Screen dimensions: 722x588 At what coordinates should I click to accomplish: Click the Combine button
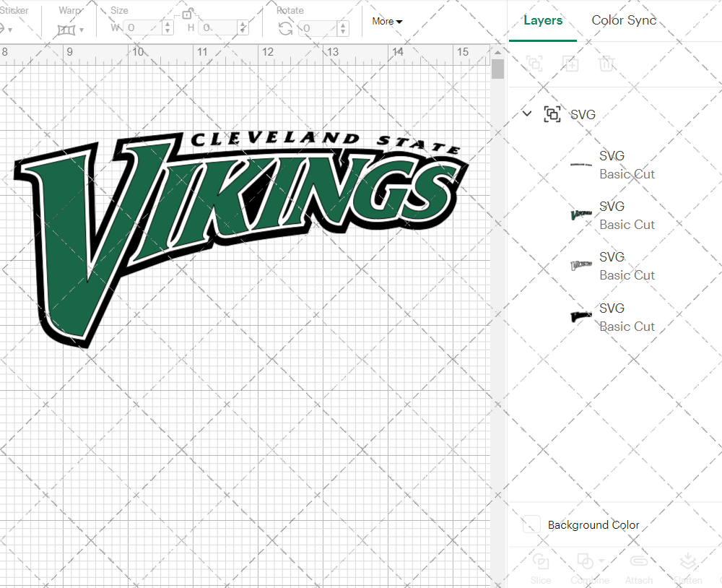pyautogui.click(x=590, y=569)
